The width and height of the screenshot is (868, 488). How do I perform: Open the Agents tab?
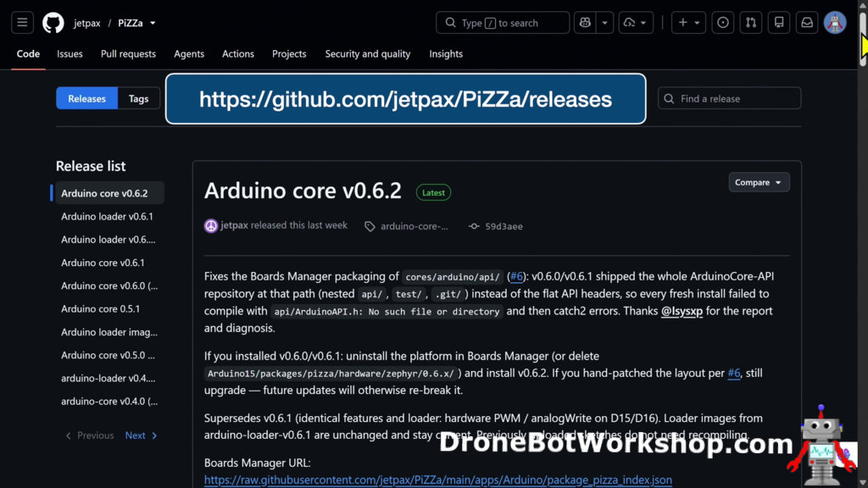point(189,53)
